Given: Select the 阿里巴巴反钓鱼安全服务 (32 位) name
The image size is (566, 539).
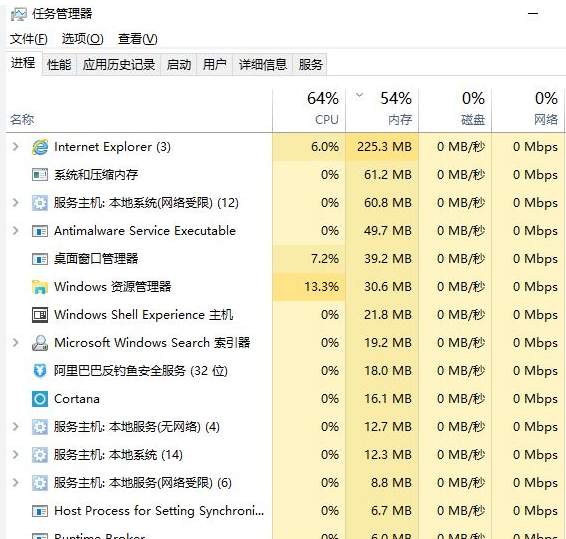Looking at the screenshot, I should click(x=141, y=371).
